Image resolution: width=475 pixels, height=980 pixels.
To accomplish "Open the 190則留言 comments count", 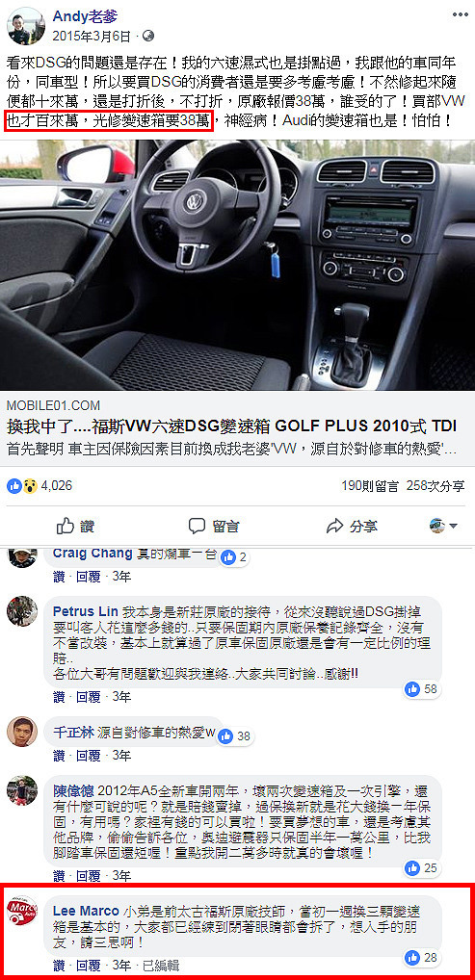I will [370, 486].
